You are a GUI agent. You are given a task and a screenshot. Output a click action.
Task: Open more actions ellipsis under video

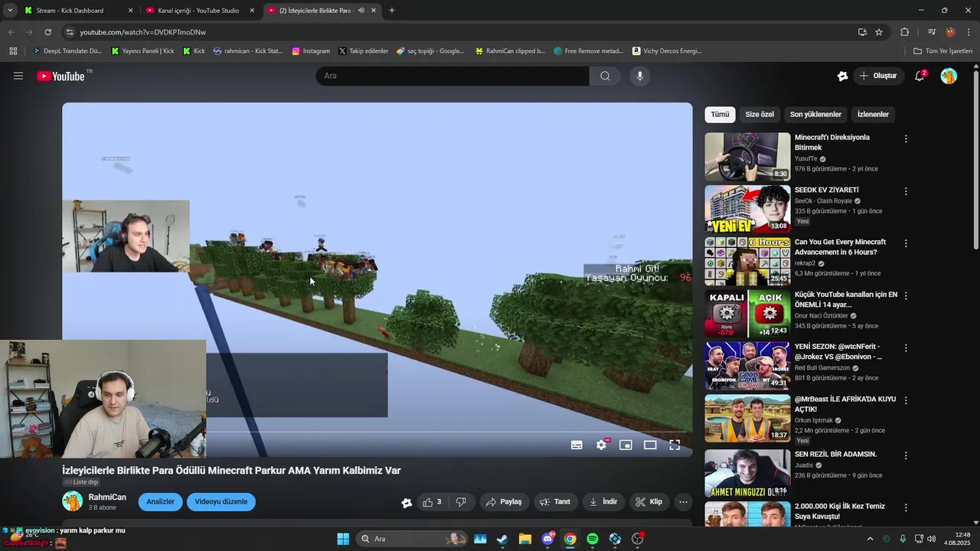coord(683,502)
